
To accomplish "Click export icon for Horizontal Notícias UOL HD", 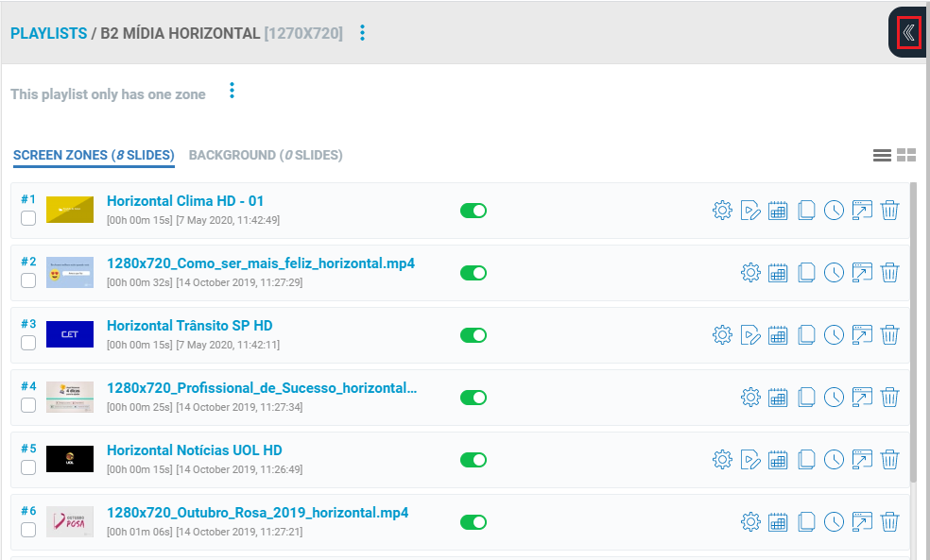I will point(862,459).
